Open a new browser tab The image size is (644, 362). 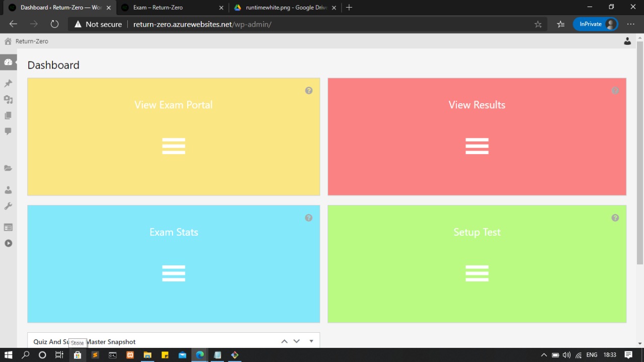(349, 8)
